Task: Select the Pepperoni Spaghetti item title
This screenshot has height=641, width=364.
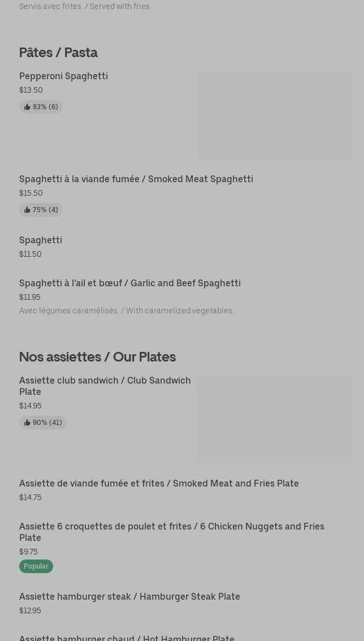Action: [63, 76]
